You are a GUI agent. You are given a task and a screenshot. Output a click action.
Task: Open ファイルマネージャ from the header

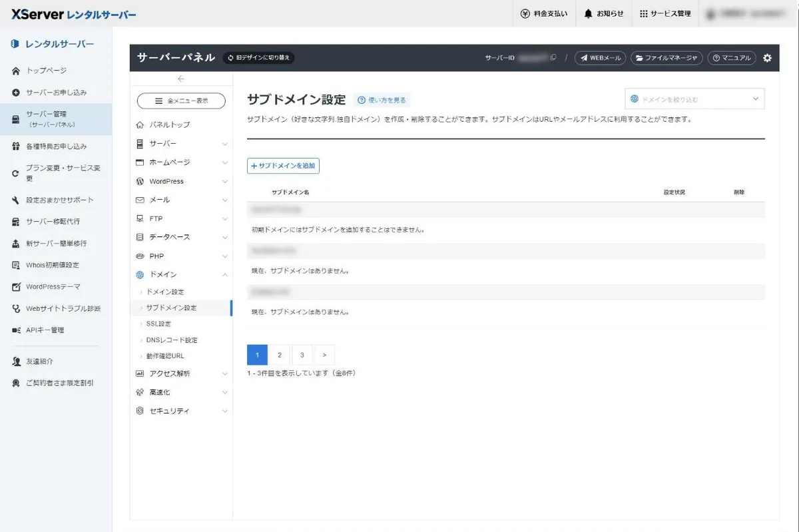pyautogui.click(x=666, y=58)
